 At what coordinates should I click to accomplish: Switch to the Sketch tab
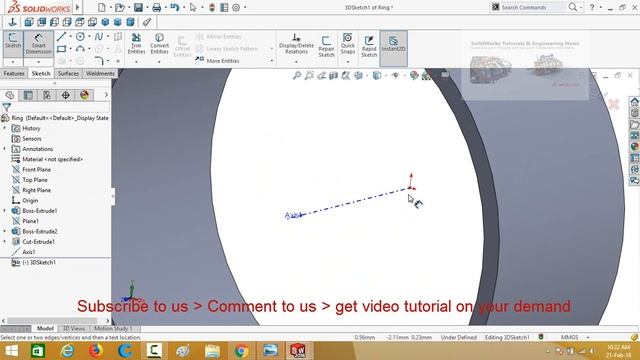[41, 73]
